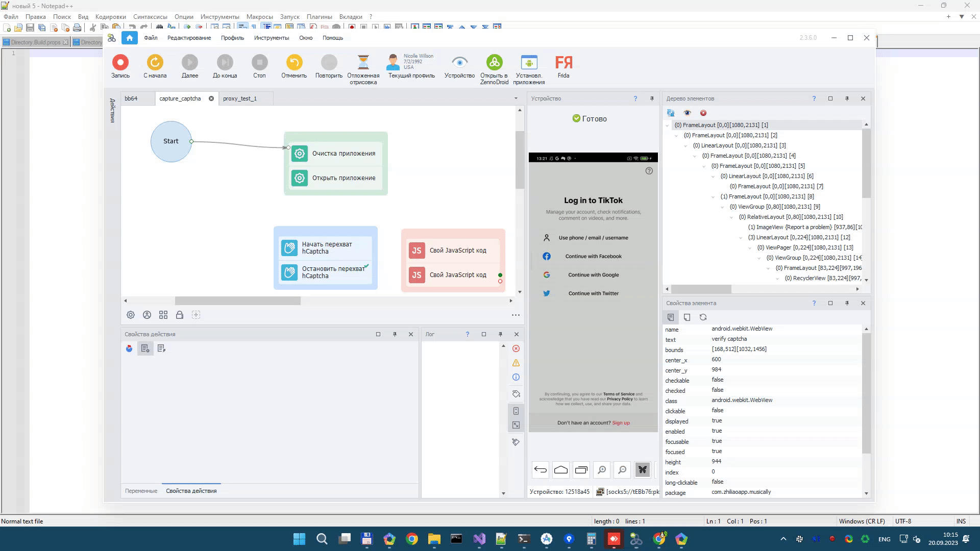Open the Инструменты menu in ZennoDroid
The height and width of the screenshot is (551, 980).
272,38
